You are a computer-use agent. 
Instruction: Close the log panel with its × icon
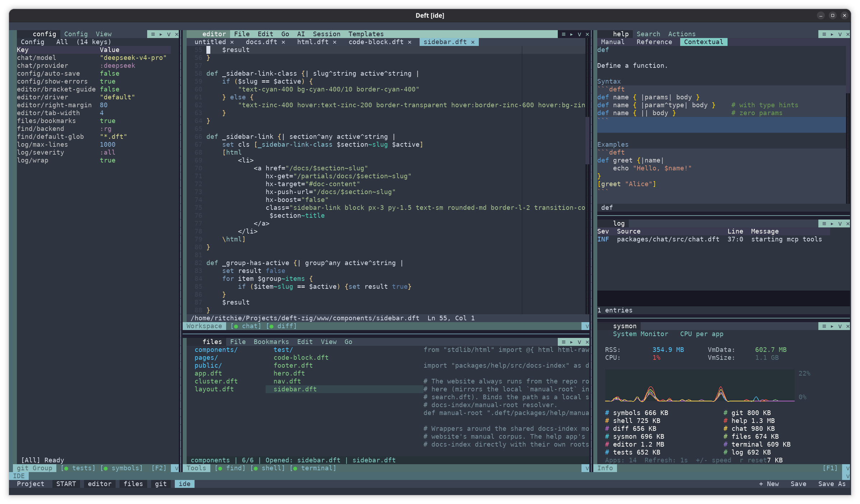click(848, 223)
